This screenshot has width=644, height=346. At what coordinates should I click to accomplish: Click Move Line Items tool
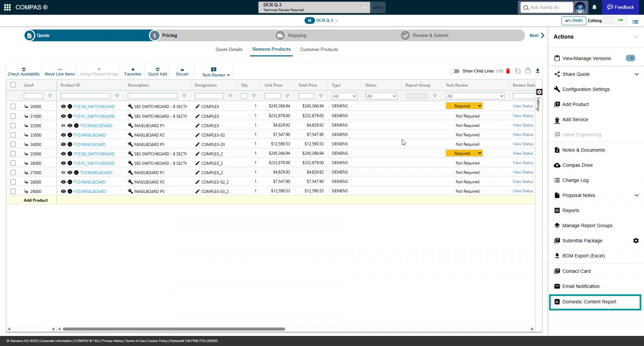click(60, 72)
